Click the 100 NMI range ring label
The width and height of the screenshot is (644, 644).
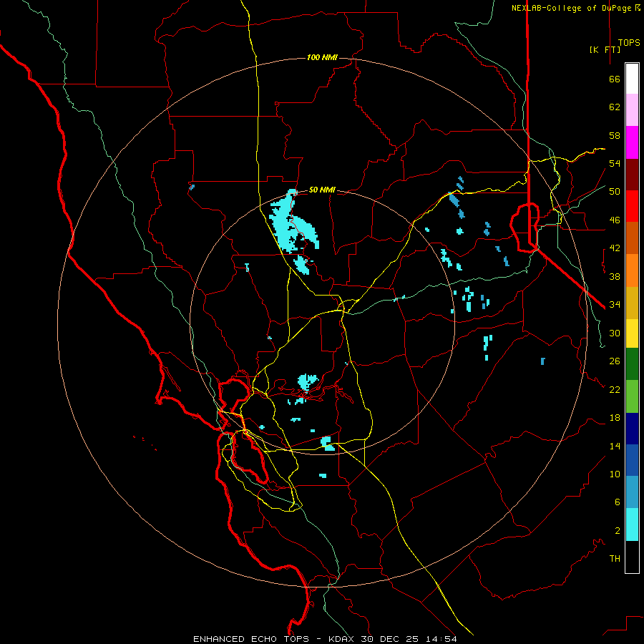coord(322,57)
